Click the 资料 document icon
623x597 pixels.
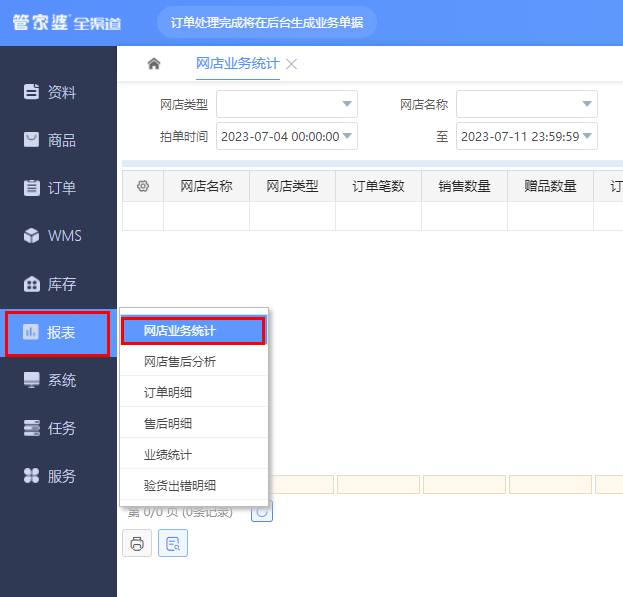31,91
